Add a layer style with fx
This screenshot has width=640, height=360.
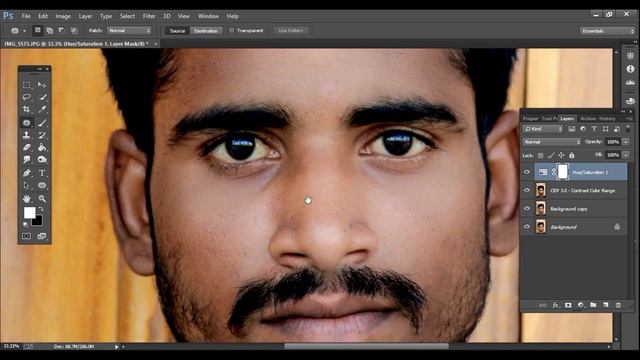[556, 305]
